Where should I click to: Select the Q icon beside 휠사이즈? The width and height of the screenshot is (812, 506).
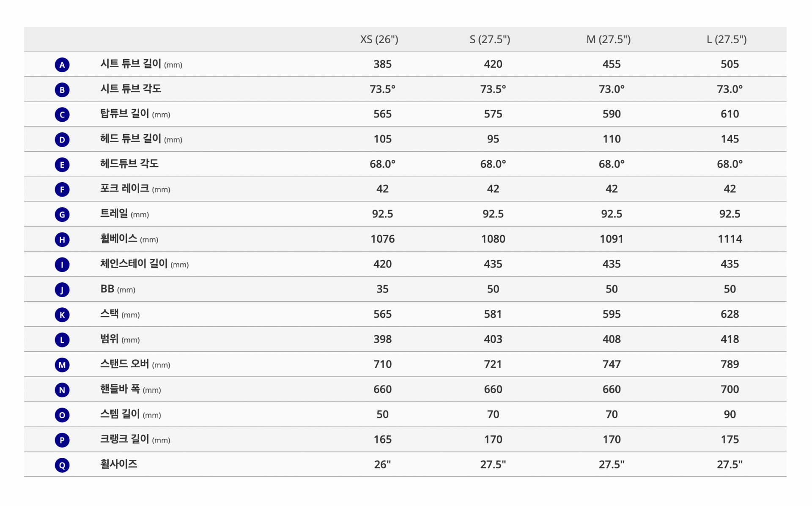62,465
